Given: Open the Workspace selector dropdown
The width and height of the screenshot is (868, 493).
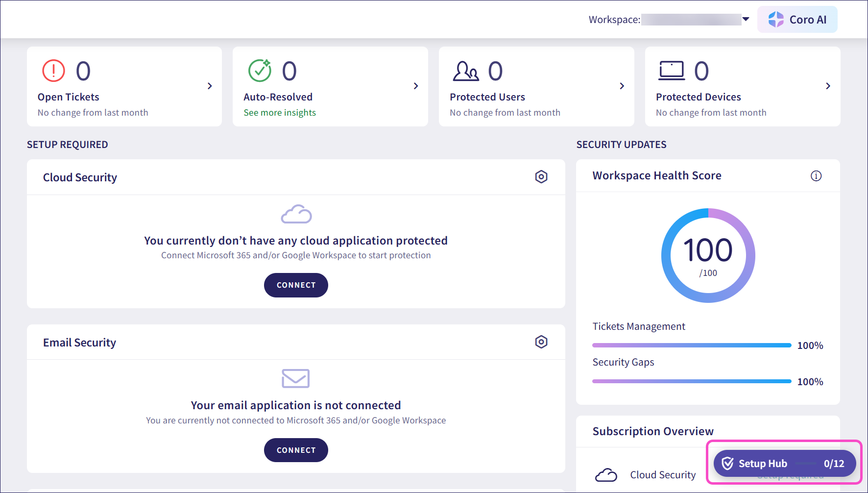Looking at the screenshot, I should coord(746,20).
